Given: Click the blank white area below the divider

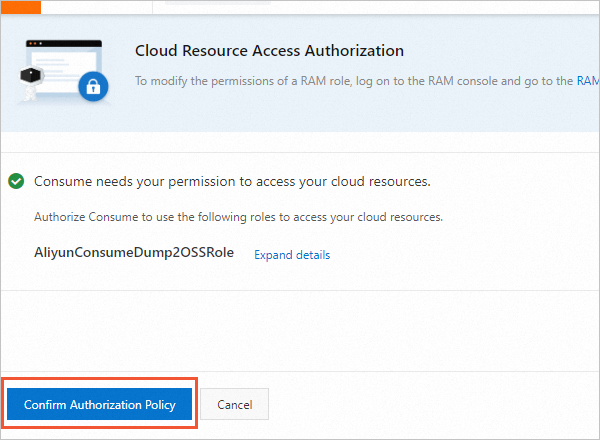Looking at the screenshot, I should [300, 330].
